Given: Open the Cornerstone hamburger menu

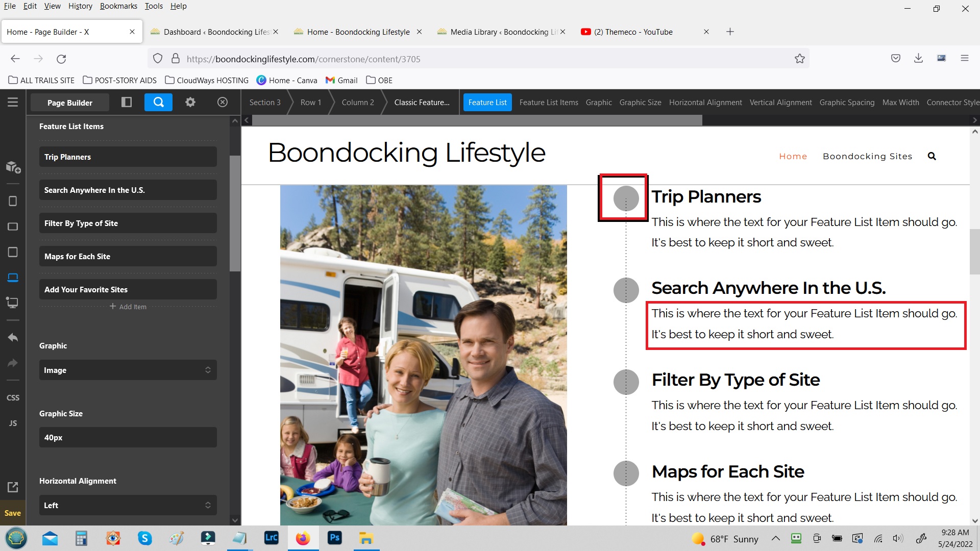Looking at the screenshot, I should (13, 102).
